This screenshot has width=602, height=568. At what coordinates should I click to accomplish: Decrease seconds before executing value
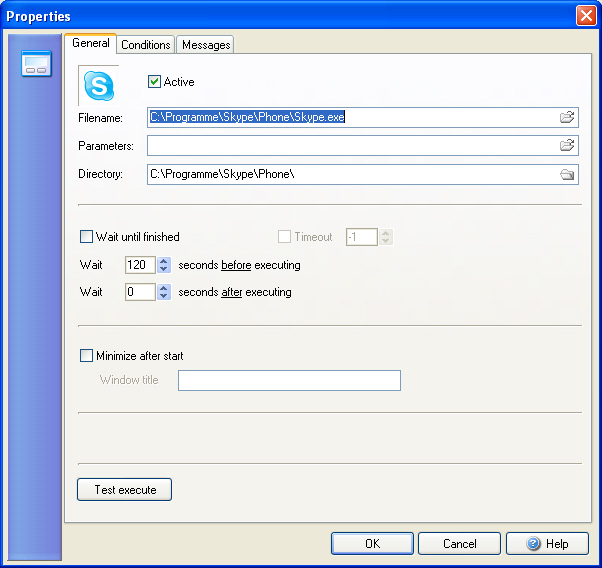(x=164, y=269)
